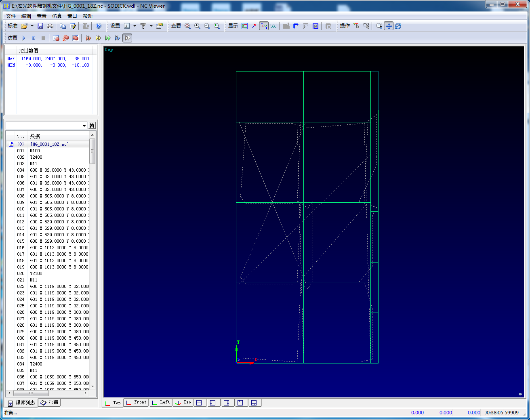Switch to the 报告 tab
530x420 pixels.
(x=50, y=403)
